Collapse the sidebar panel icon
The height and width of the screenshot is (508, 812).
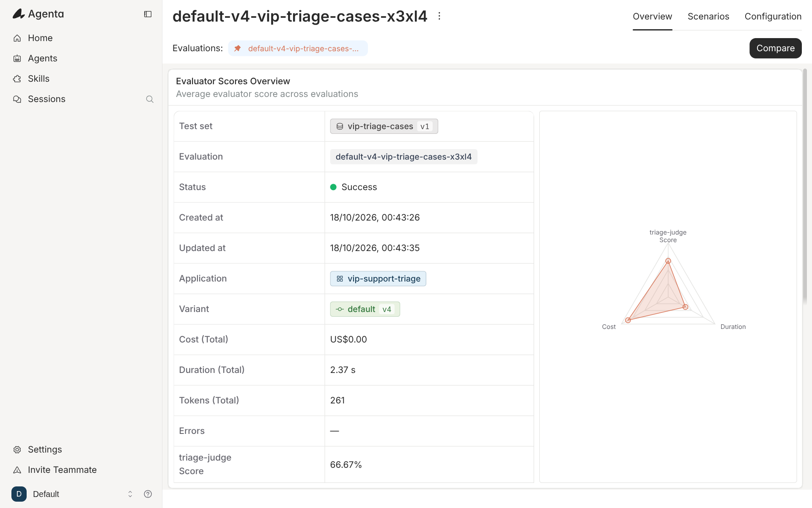[148, 14]
